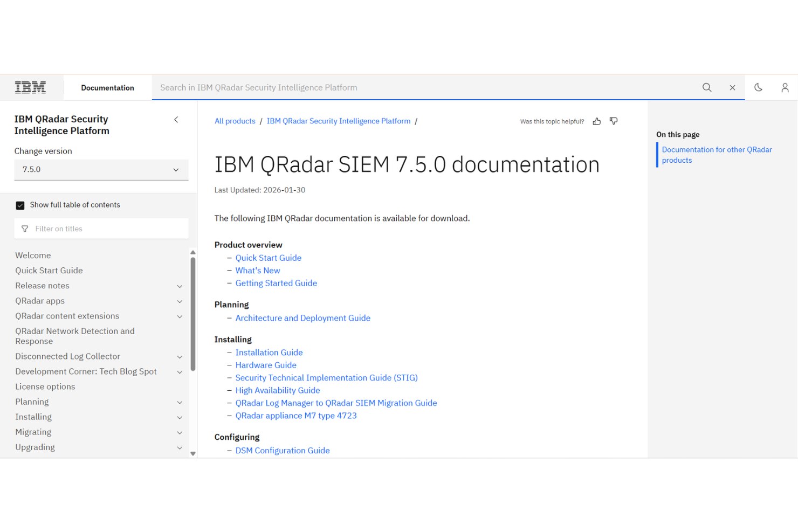Open the Documentation tab
This screenshot has width=798, height=532.
click(107, 87)
